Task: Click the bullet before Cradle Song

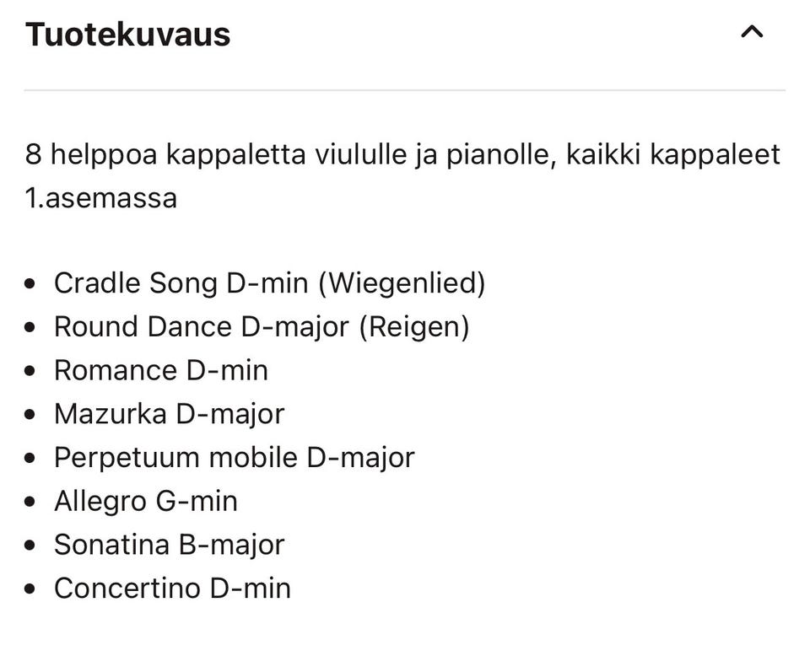Action: 31,284
